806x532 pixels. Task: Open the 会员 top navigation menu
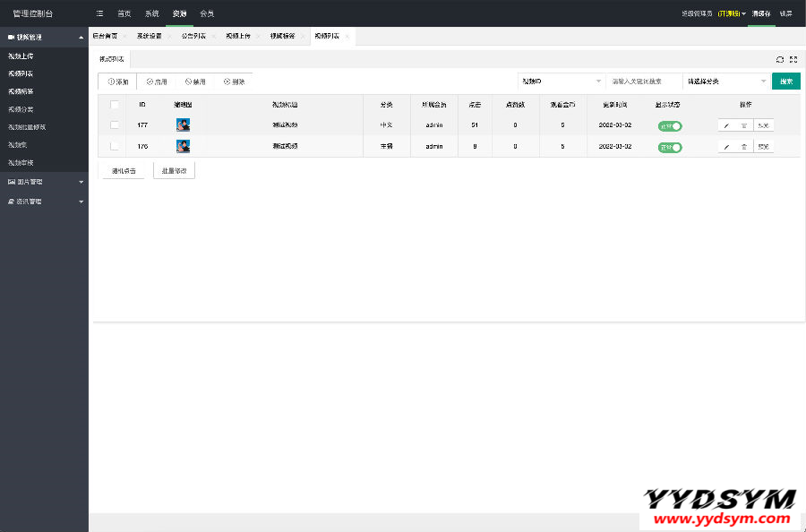[207, 13]
